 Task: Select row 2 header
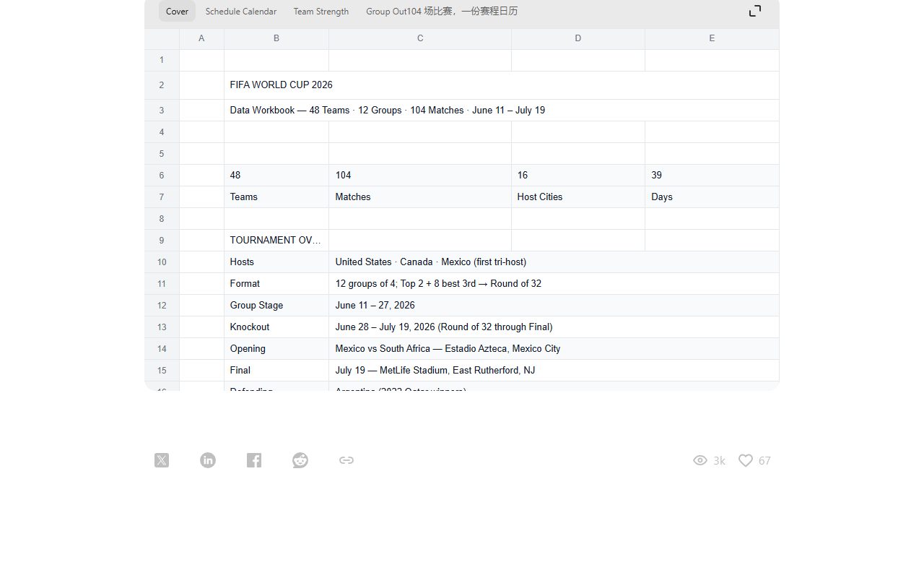pyautogui.click(x=162, y=85)
